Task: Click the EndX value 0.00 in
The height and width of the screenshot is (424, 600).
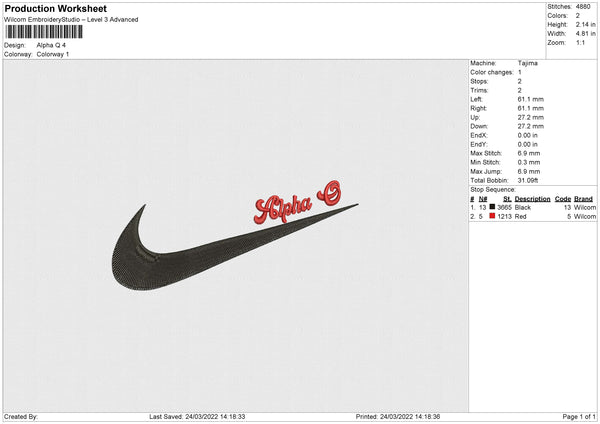Action: coord(528,135)
